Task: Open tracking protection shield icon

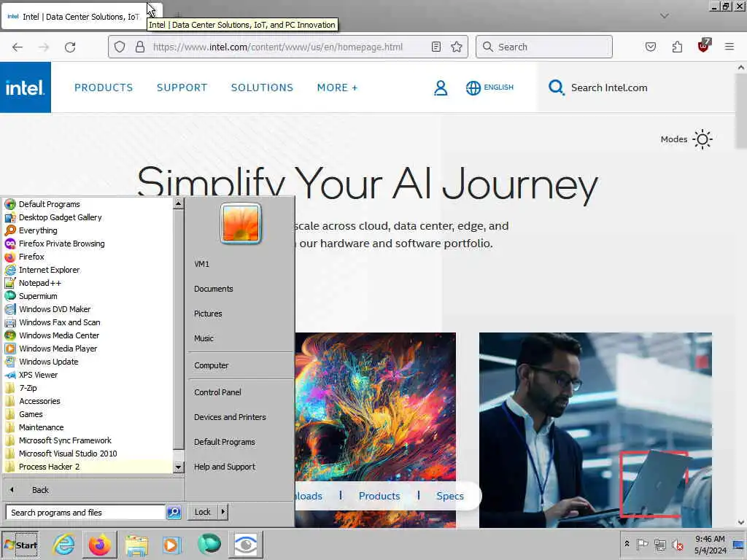Action: 120,47
